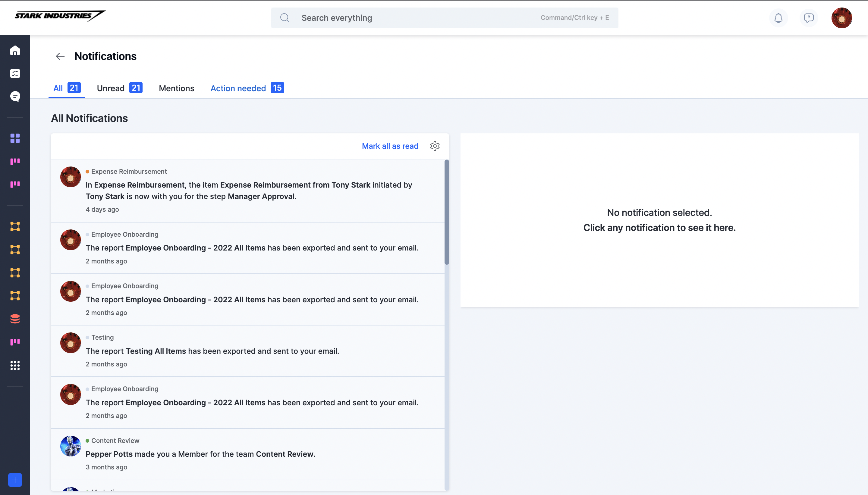Open the second yellow process flow icon
The width and height of the screenshot is (868, 495).
click(15, 250)
